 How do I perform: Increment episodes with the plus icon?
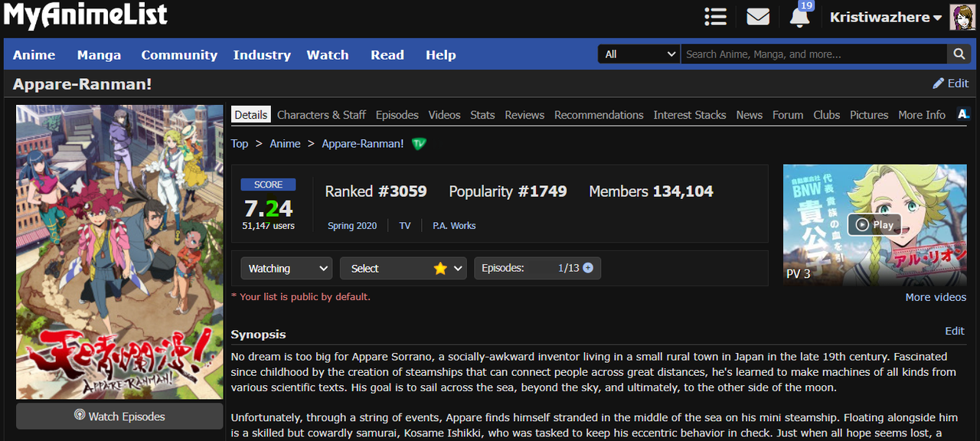[588, 268]
